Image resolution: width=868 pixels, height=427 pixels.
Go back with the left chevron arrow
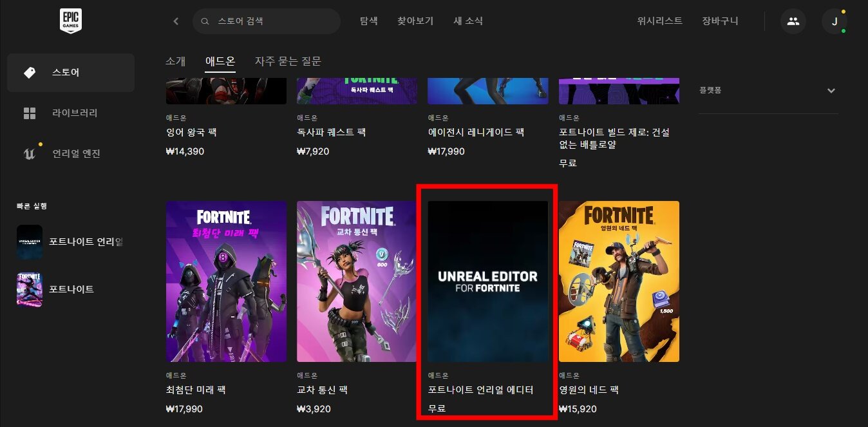(176, 21)
